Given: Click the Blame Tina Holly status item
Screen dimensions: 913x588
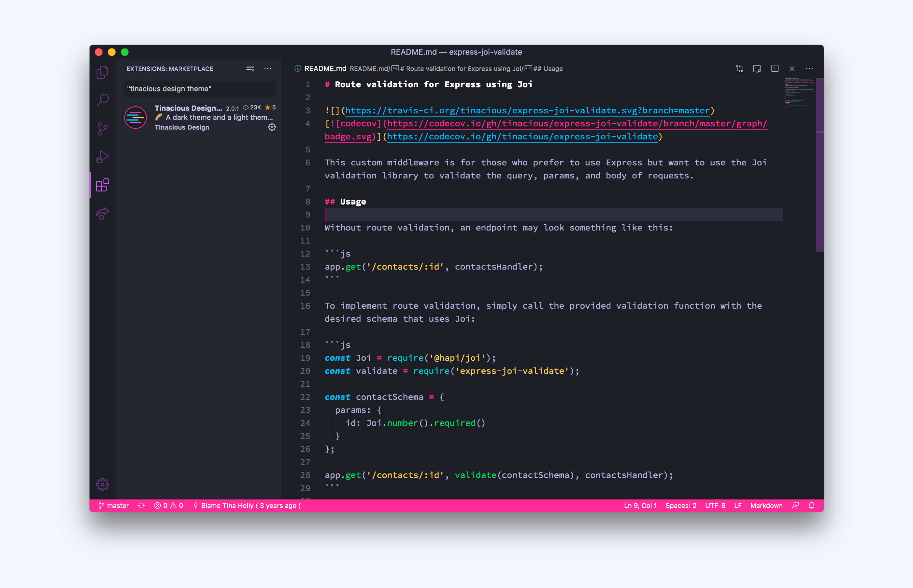Looking at the screenshot, I should [x=247, y=506].
